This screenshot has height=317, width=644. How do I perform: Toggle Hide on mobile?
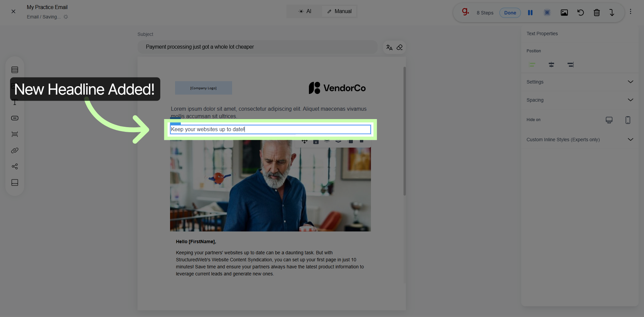click(628, 120)
